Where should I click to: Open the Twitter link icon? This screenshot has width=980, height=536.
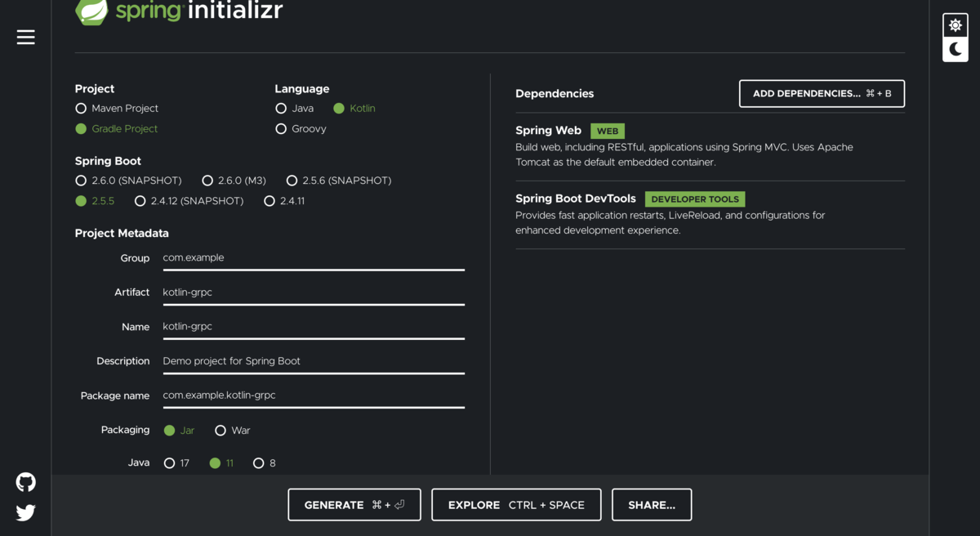pyautogui.click(x=26, y=512)
